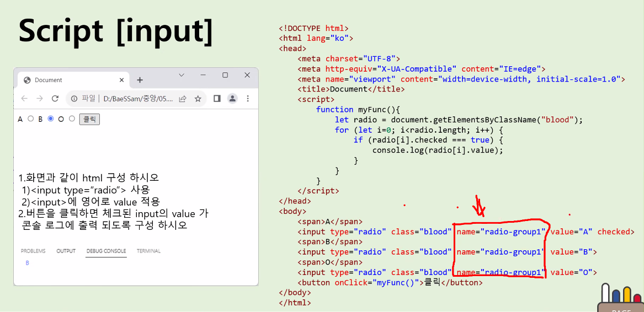Open the tab search chevron

point(182,75)
